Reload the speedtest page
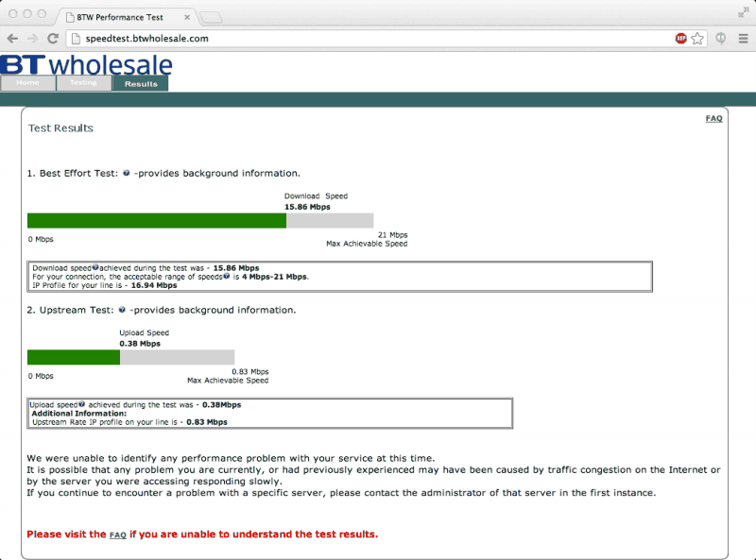756x560 pixels. (x=53, y=38)
